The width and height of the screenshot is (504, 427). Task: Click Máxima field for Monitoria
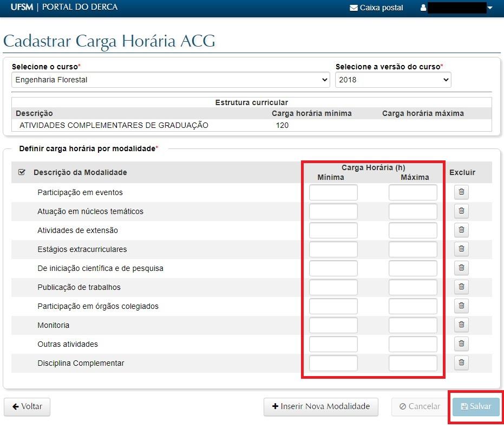coord(413,325)
